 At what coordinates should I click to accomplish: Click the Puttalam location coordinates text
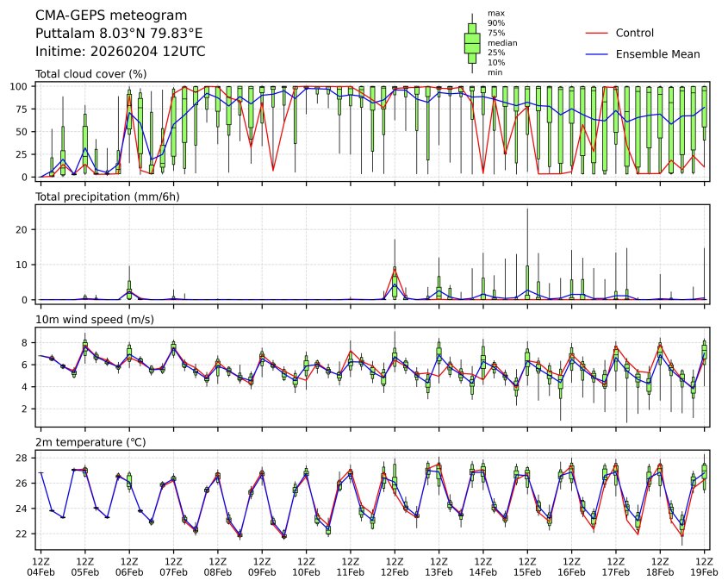point(119,34)
